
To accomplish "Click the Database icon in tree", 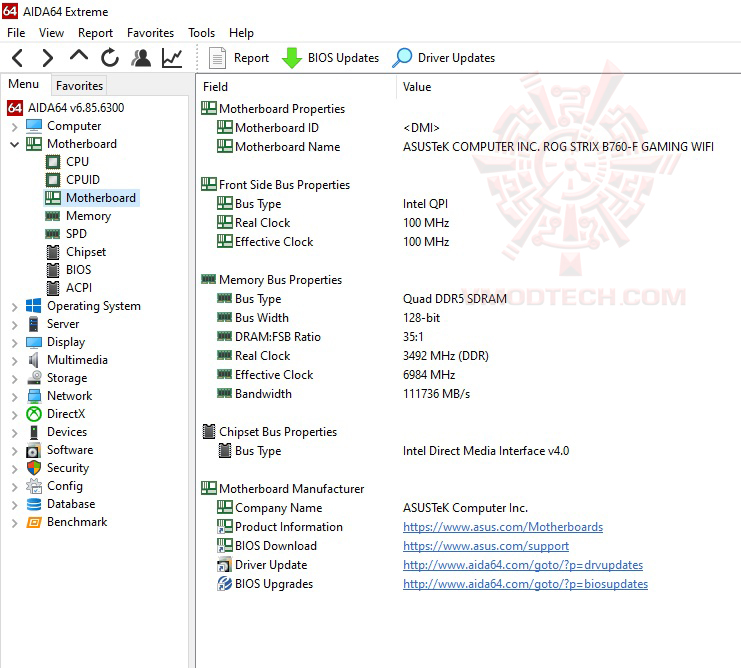I will [34, 504].
